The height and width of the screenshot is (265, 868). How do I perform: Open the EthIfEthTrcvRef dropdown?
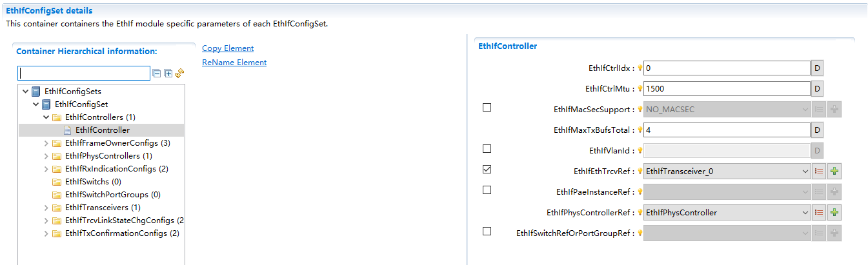pyautogui.click(x=805, y=172)
